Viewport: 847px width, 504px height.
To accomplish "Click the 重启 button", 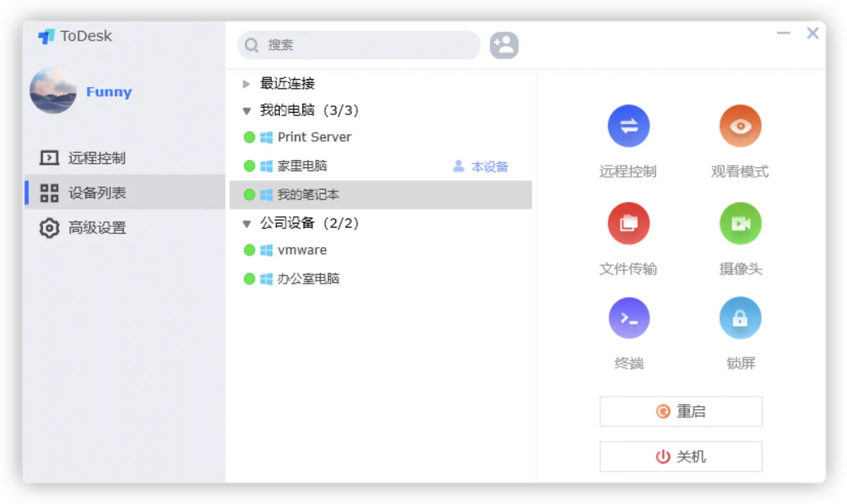I will [x=681, y=411].
